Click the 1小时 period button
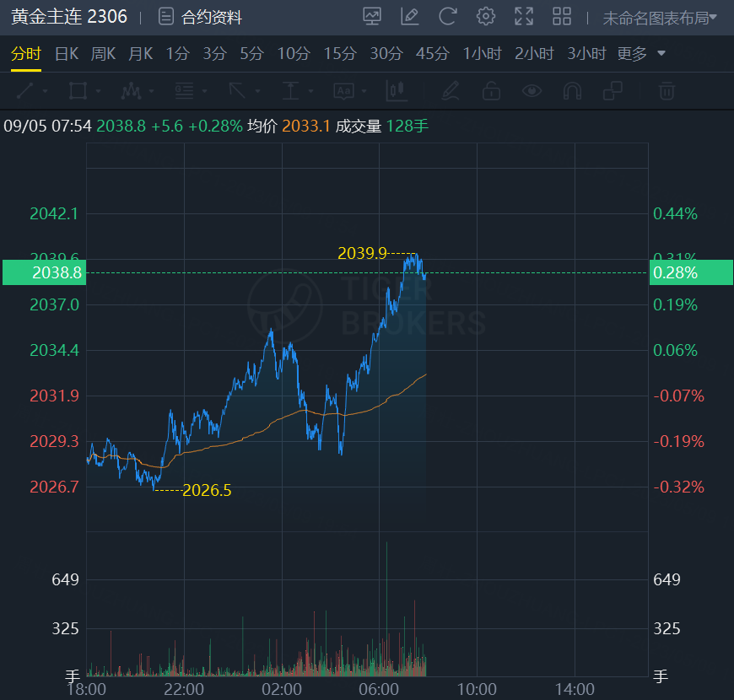Screen dimensions: 734x700 click(x=482, y=54)
